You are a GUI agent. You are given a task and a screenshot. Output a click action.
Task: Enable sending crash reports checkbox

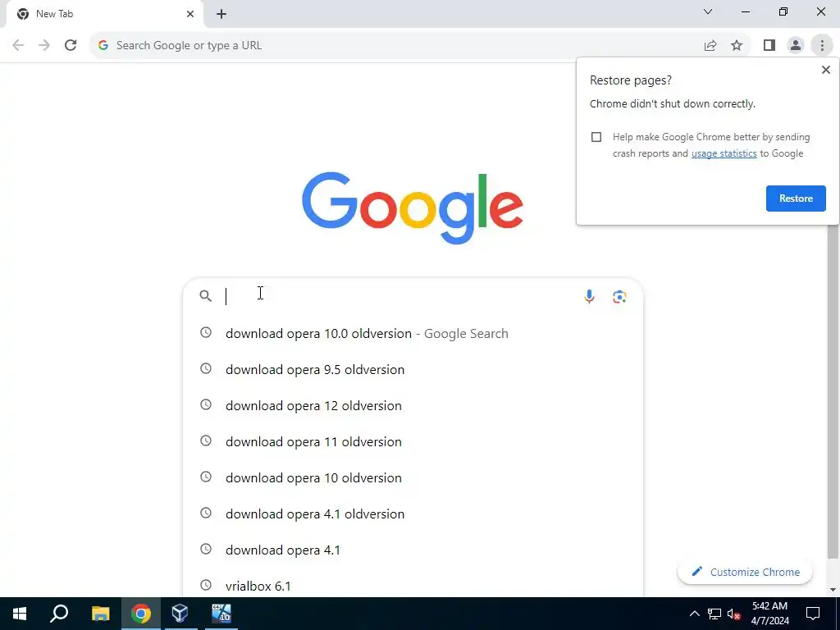click(x=596, y=137)
